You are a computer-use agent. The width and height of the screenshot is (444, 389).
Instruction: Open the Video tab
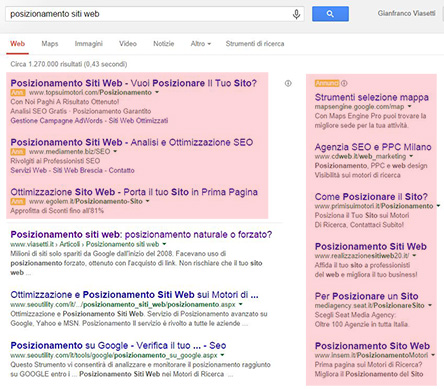(128, 44)
